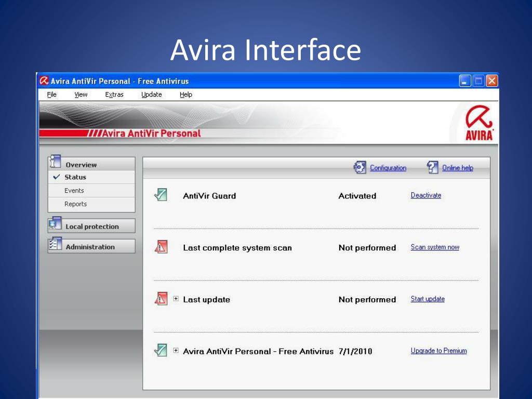This screenshot has width=532, height=399.
Task: Click the Avira umbrella logo in banner
Action: 478,123
